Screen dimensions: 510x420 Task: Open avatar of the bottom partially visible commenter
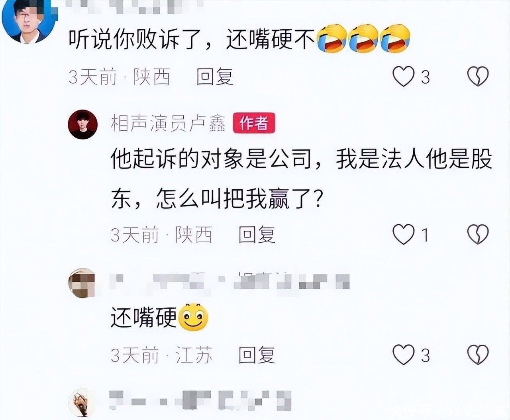(82, 402)
